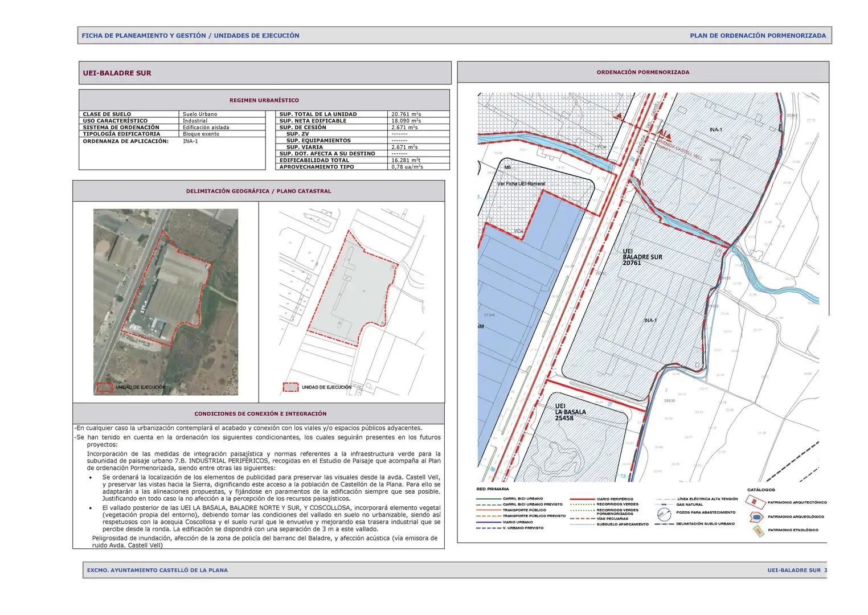Click the upper INA-1 label on the map
The height and width of the screenshot is (615, 868).
[716, 130]
